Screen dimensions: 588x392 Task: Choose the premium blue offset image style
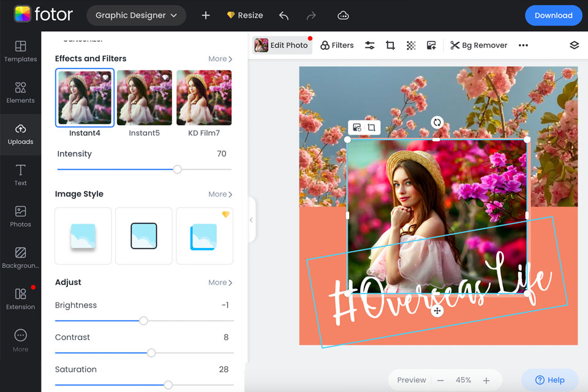pyautogui.click(x=205, y=236)
